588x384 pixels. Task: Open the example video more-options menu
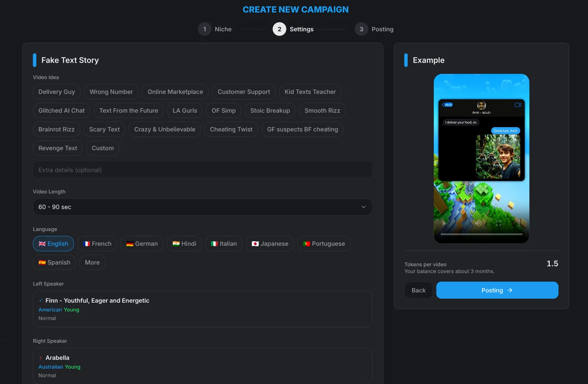point(519,223)
